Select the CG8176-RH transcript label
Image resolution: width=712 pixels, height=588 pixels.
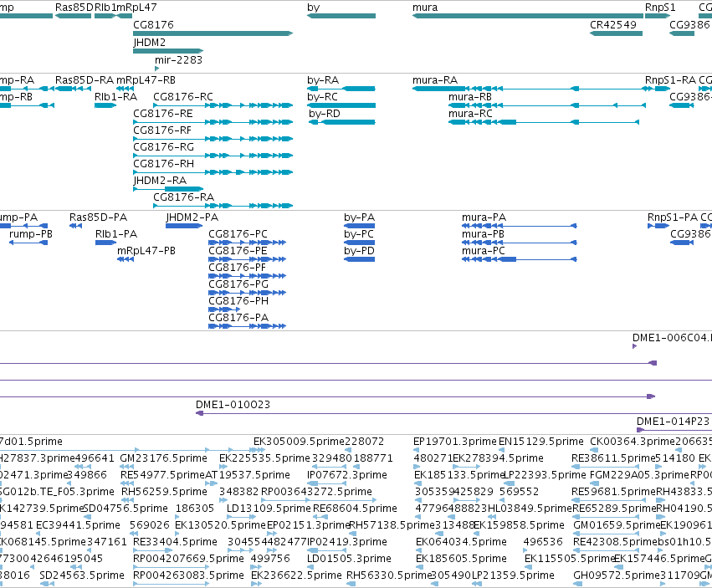tap(163, 163)
